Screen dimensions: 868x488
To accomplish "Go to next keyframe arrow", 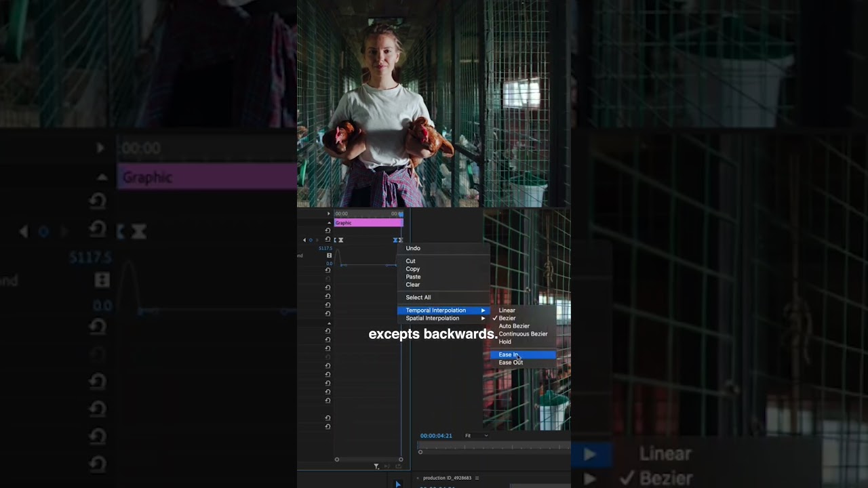I will [317, 240].
